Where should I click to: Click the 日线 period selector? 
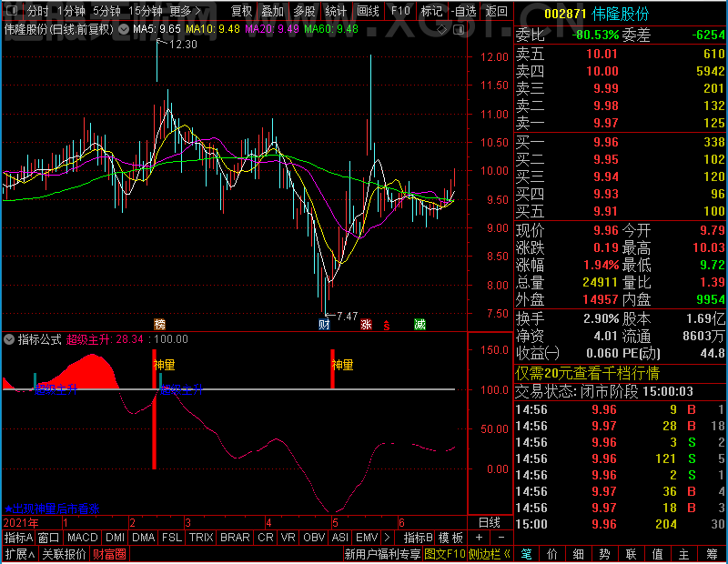(x=490, y=523)
